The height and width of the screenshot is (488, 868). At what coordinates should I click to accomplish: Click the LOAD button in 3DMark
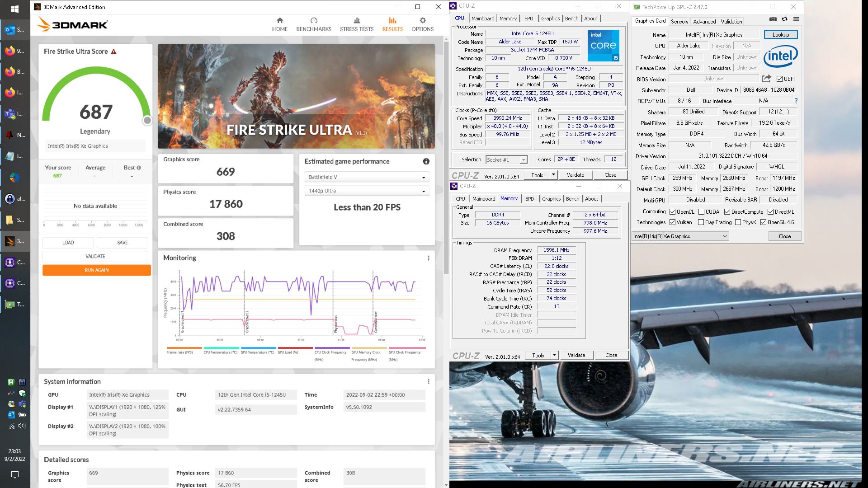click(x=68, y=243)
